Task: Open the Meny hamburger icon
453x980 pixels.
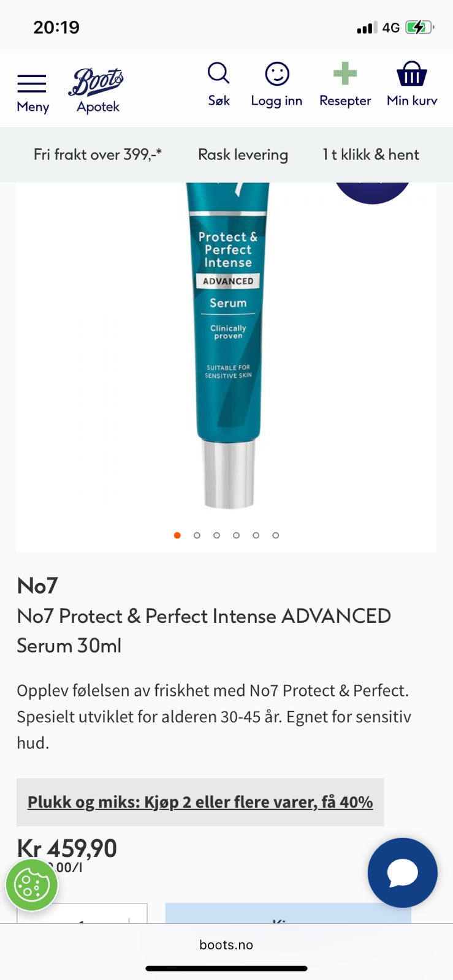Action: (32, 83)
